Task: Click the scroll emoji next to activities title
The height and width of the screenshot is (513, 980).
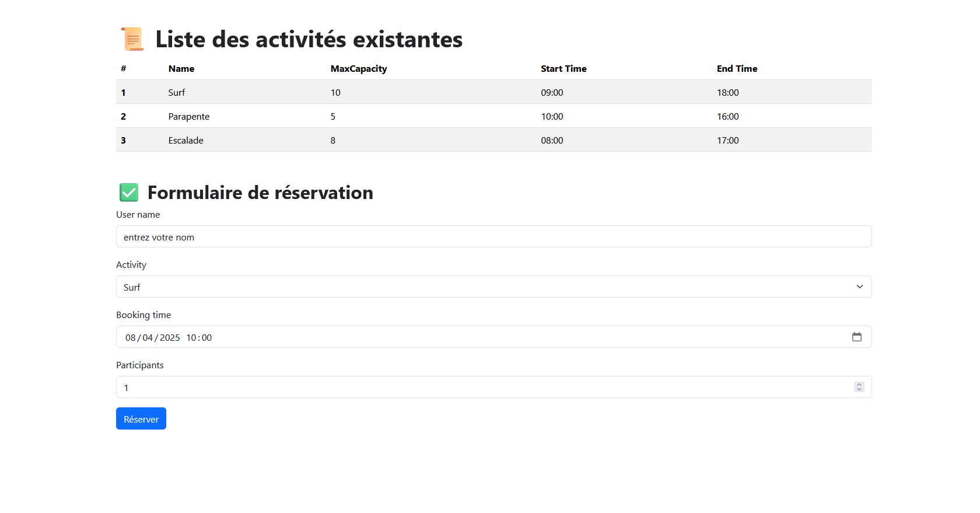Action: click(131, 39)
